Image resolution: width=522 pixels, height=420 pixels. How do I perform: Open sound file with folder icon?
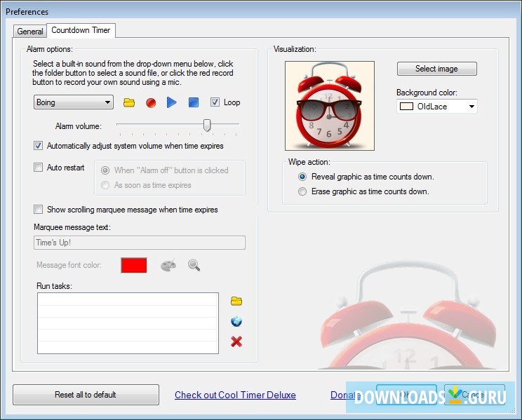pos(129,102)
